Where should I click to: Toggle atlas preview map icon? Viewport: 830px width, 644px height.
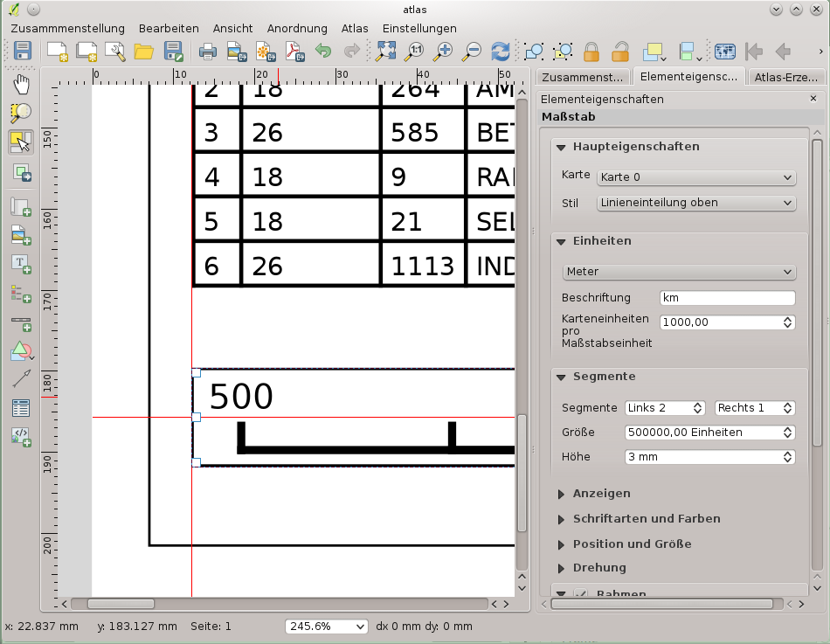(x=724, y=52)
